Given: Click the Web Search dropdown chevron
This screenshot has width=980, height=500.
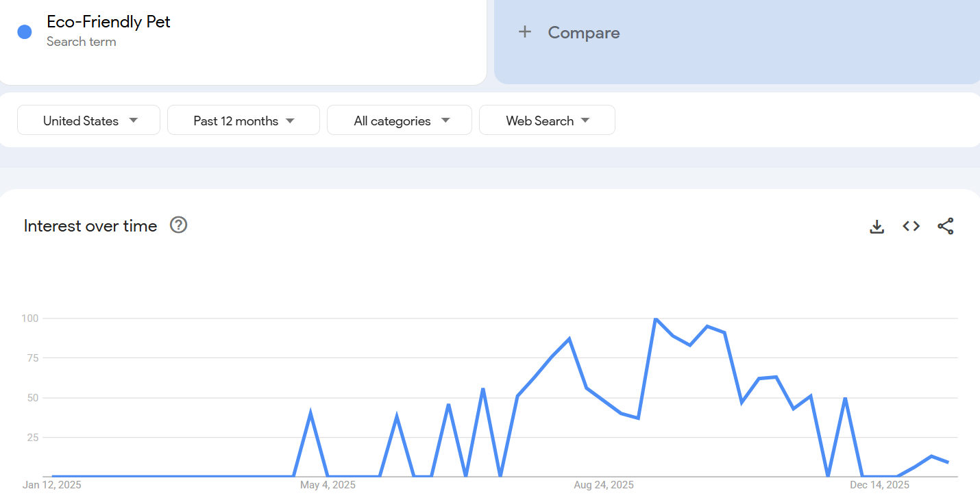Looking at the screenshot, I should (x=586, y=120).
